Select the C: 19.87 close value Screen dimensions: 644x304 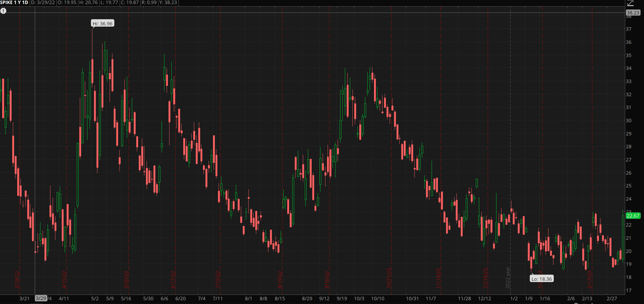pos(129,3)
